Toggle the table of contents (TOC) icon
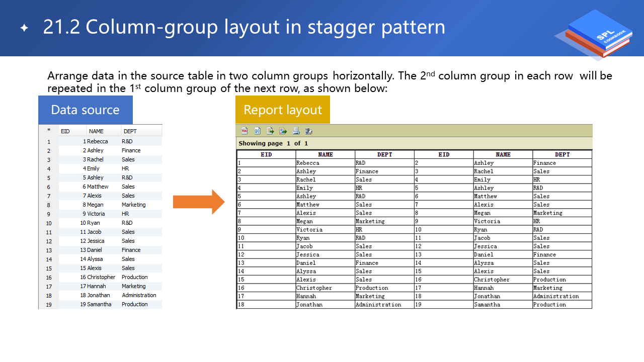 click(245, 131)
